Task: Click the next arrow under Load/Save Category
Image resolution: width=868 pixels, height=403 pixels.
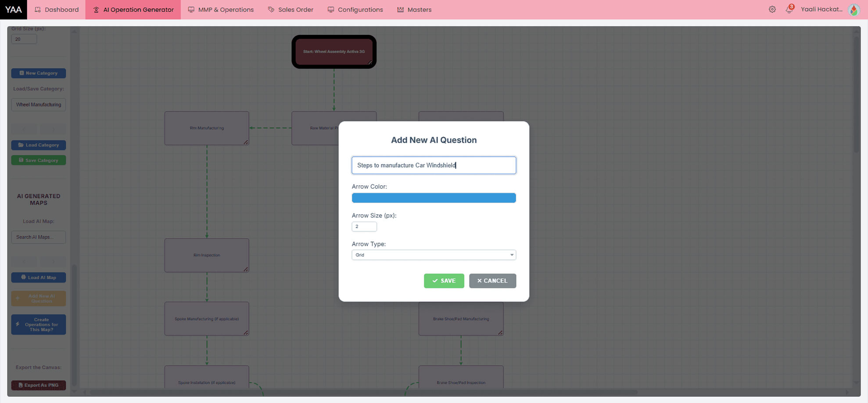Action: coord(54,129)
